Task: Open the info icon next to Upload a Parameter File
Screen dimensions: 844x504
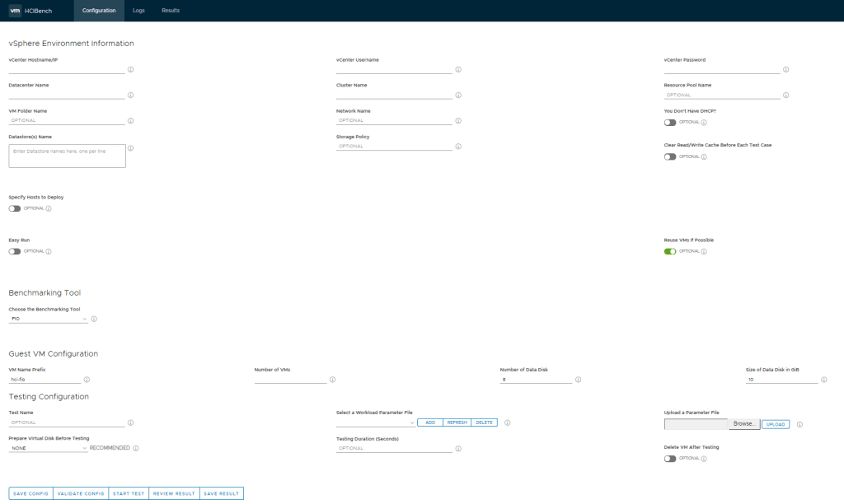Action: point(798,423)
